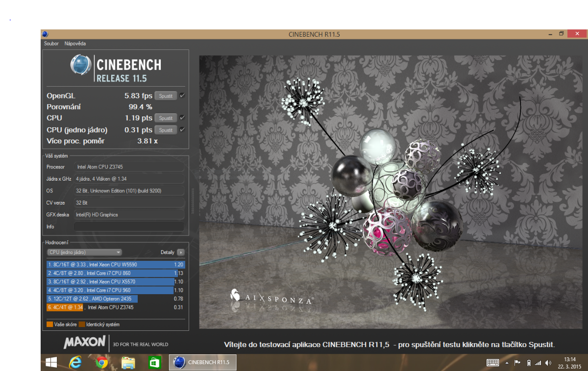This screenshot has height=371, width=588.
Task: Click the Windows Start button
Action: point(51,363)
